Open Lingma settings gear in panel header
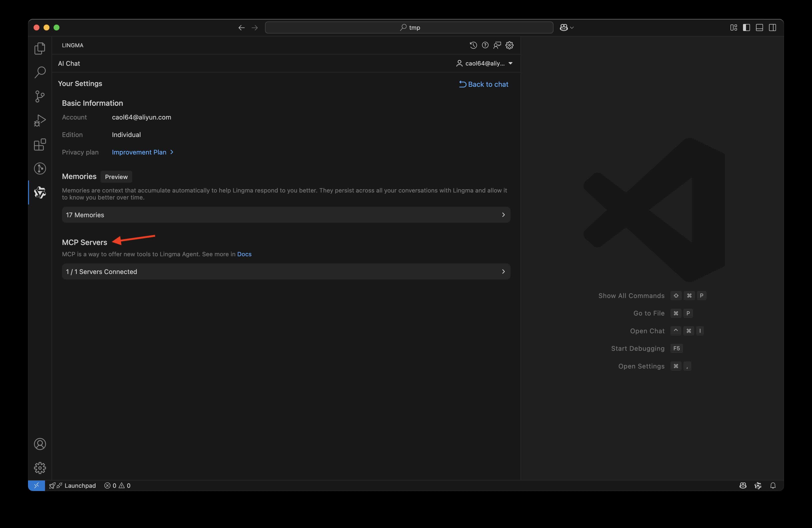This screenshot has height=528, width=812. click(x=510, y=45)
